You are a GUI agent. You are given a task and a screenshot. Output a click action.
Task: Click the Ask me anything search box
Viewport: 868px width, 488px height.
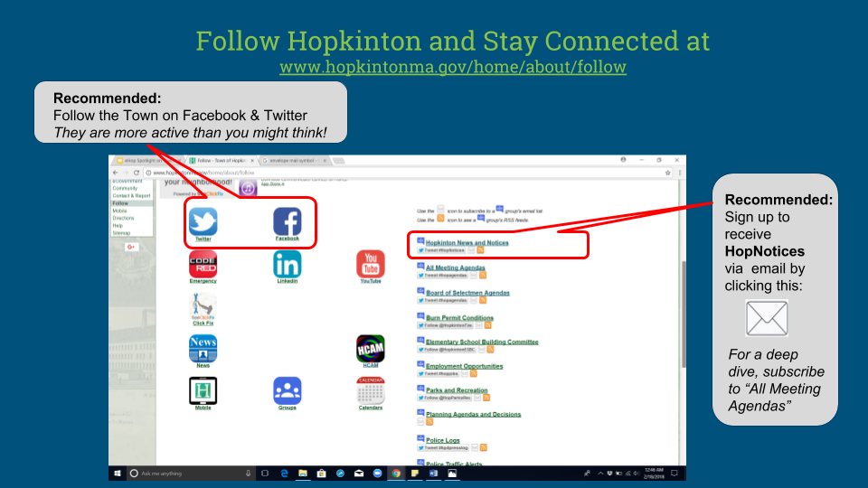(190, 474)
